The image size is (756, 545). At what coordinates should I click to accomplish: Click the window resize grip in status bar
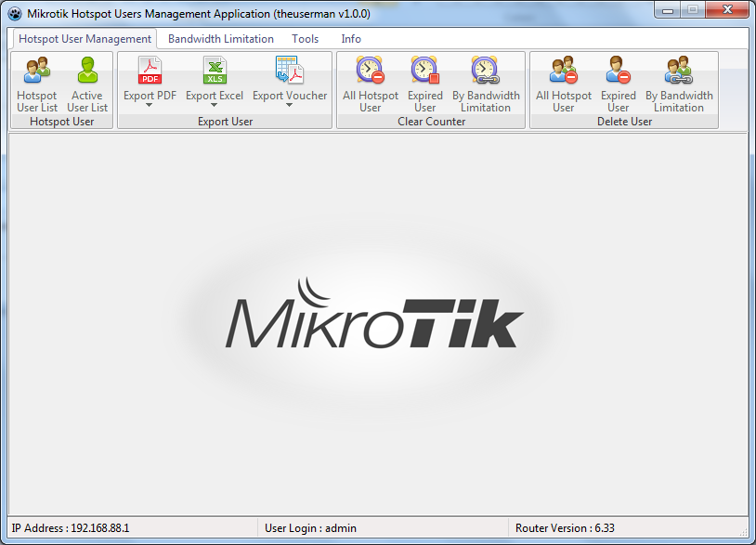coord(743,531)
